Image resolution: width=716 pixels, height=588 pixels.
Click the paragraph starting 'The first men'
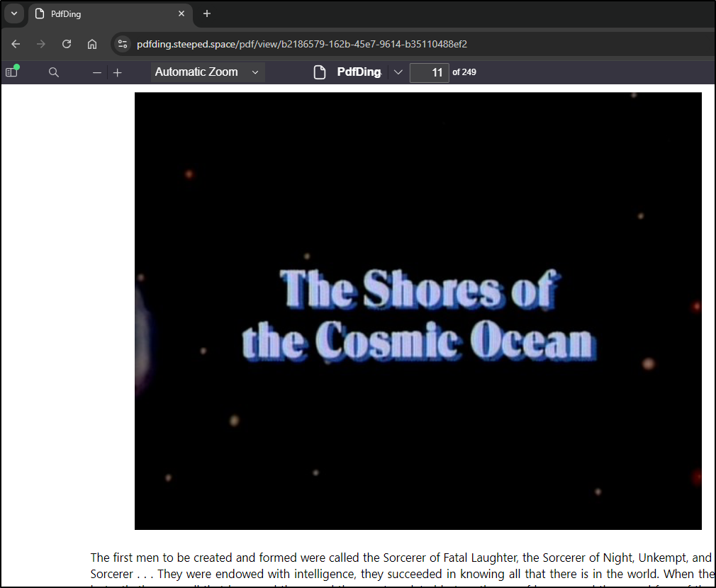click(x=403, y=568)
